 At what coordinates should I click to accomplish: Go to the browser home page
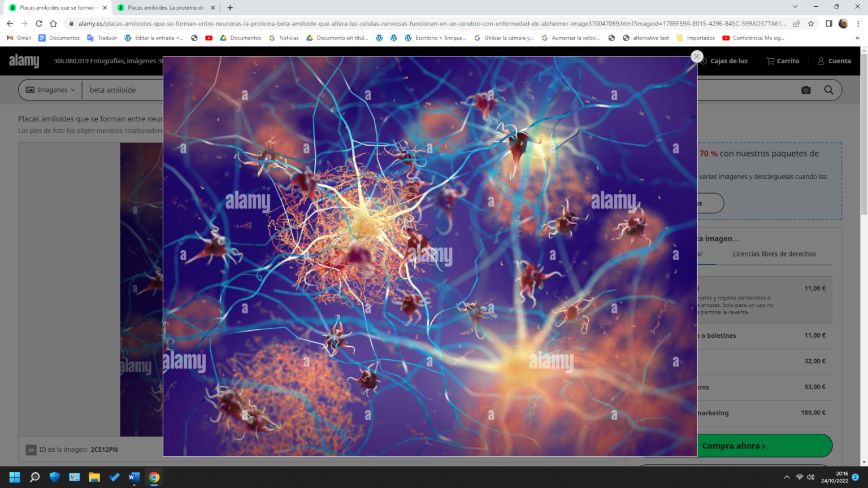tap(53, 24)
